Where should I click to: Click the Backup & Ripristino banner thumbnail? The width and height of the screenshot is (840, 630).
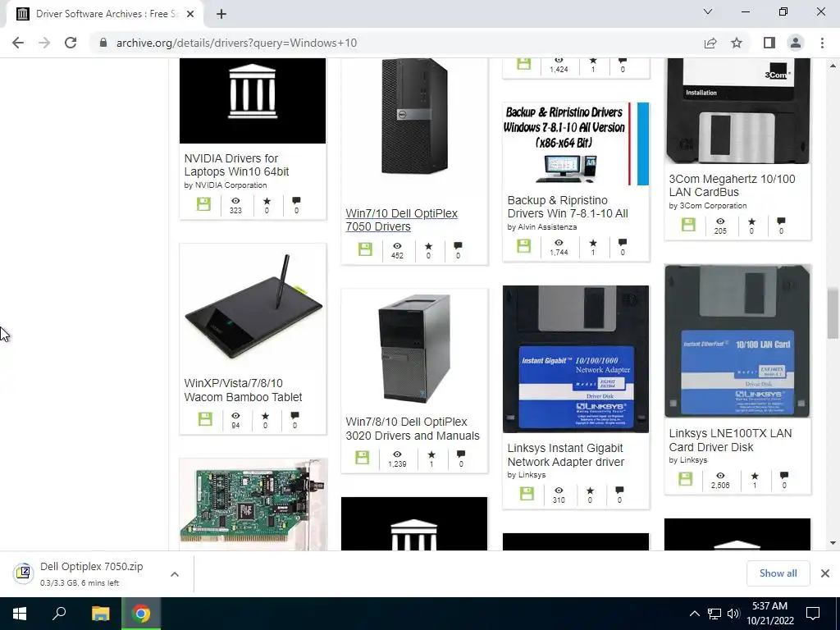point(576,144)
